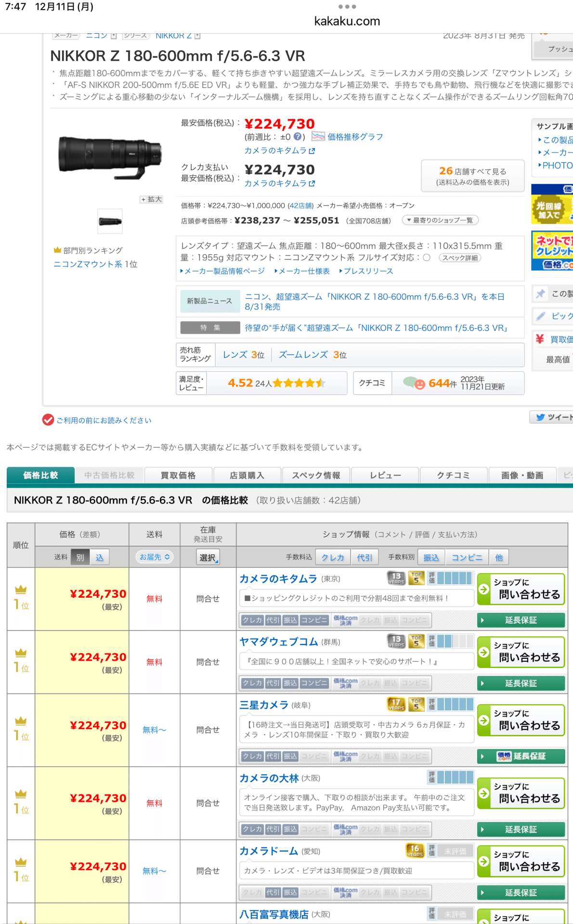Expand the product image with ＋拡大

pyautogui.click(x=151, y=199)
